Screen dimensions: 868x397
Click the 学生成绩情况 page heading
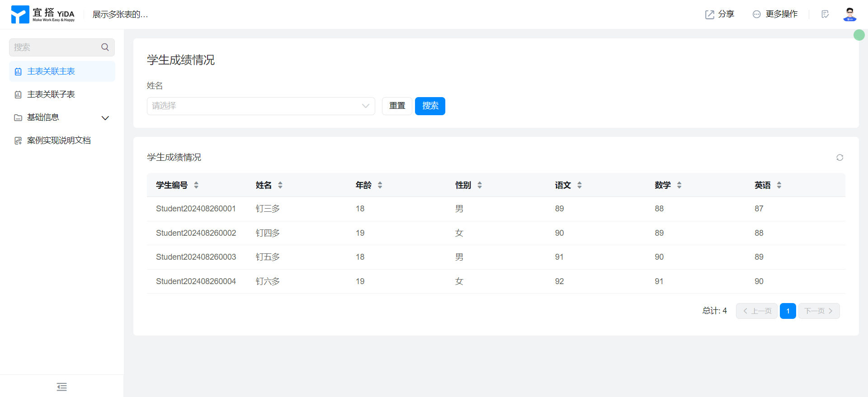181,60
